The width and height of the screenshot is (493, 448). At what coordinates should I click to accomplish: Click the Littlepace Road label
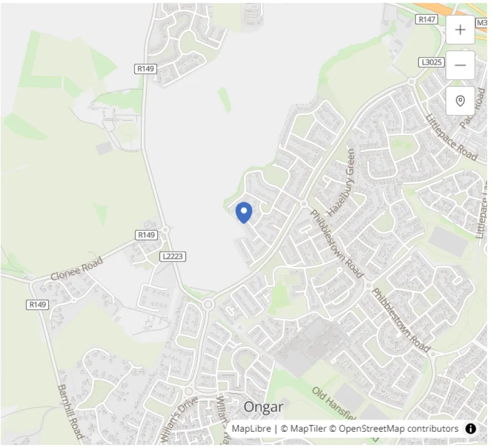coord(451,138)
